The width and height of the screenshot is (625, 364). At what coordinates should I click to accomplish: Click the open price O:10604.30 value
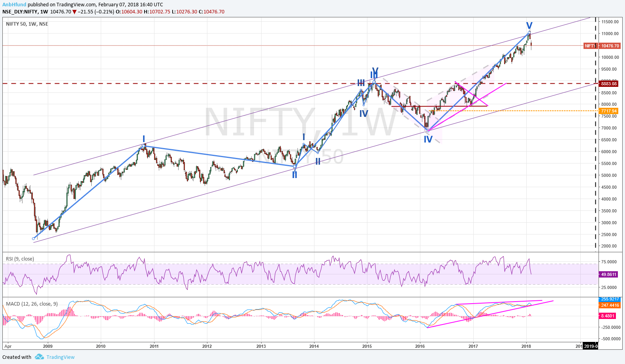click(129, 12)
